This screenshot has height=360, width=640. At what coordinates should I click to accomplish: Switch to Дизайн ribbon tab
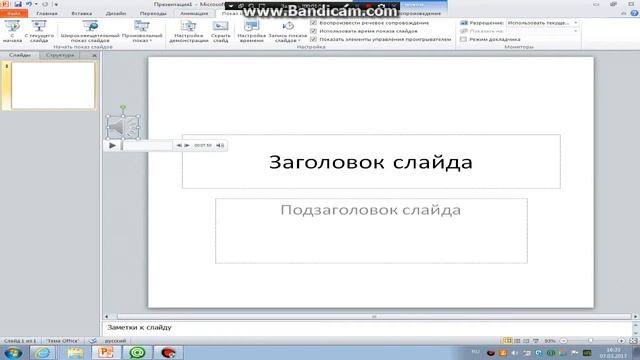116,13
